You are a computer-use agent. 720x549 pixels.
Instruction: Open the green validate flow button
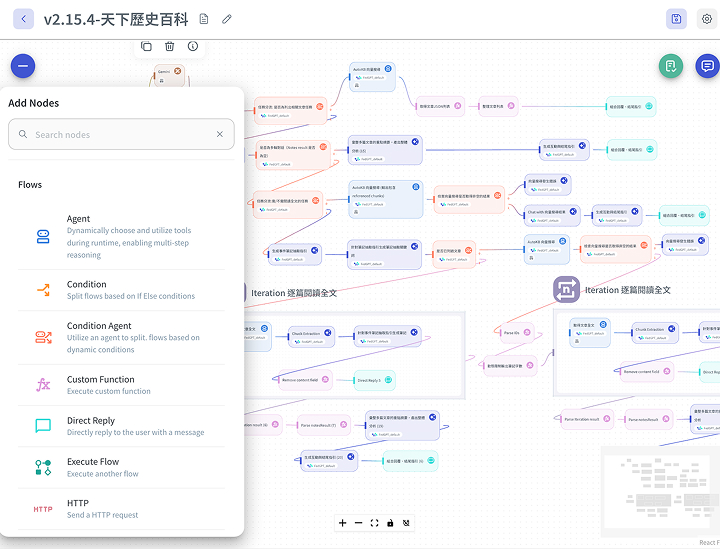tap(671, 66)
